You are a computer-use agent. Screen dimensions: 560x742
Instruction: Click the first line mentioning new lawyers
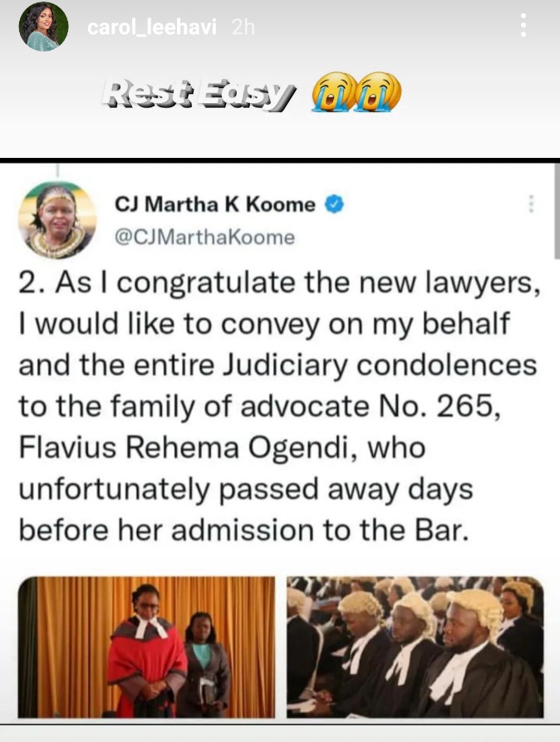click(279, 283)
